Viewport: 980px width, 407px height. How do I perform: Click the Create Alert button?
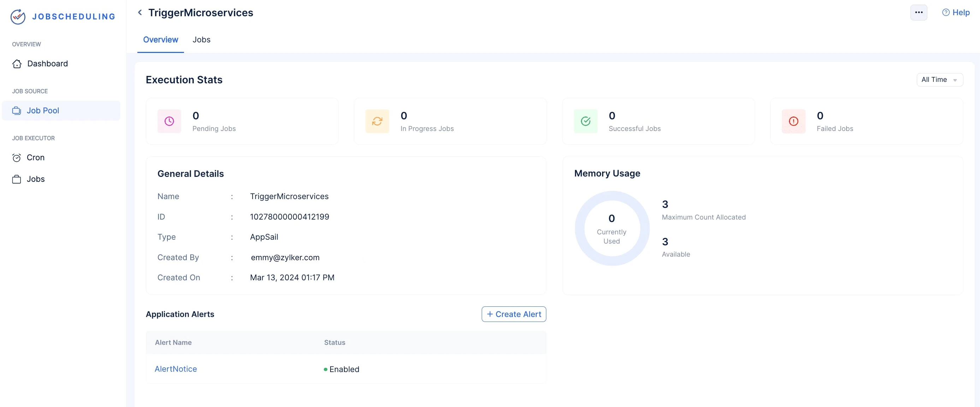pyautogui.click(x=513, y=314)
